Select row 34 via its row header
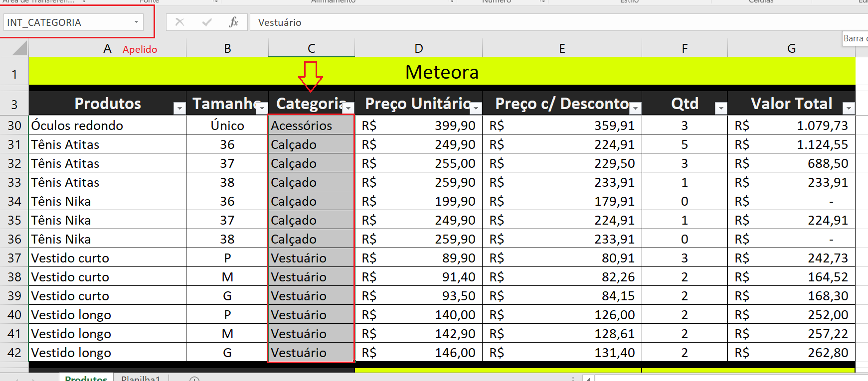 coord(14,201)
